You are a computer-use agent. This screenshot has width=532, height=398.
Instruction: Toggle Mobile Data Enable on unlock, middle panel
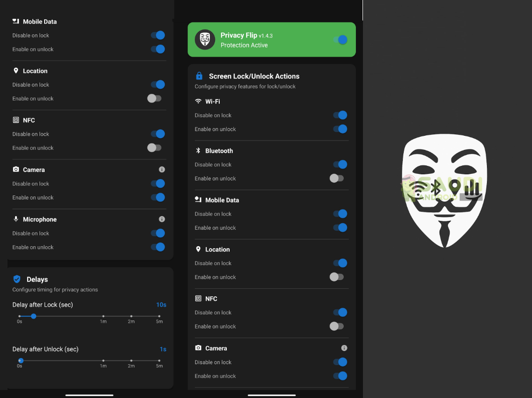click(340, 227)
